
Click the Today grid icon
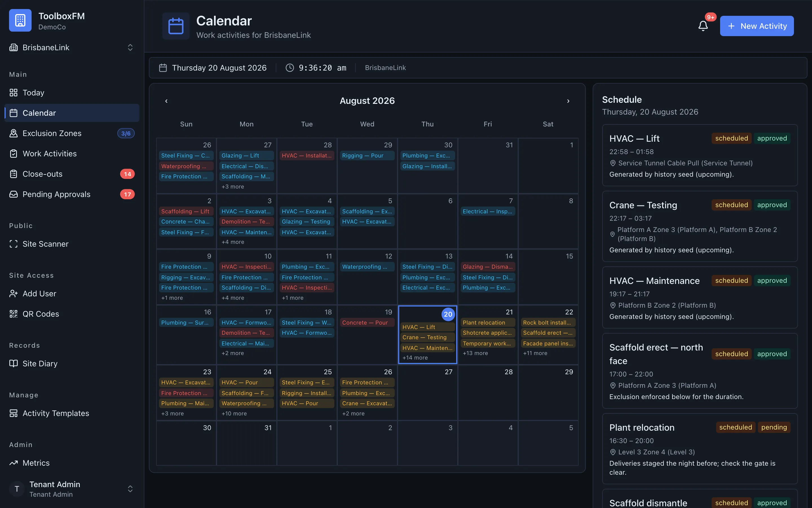(x=14, y=92)
